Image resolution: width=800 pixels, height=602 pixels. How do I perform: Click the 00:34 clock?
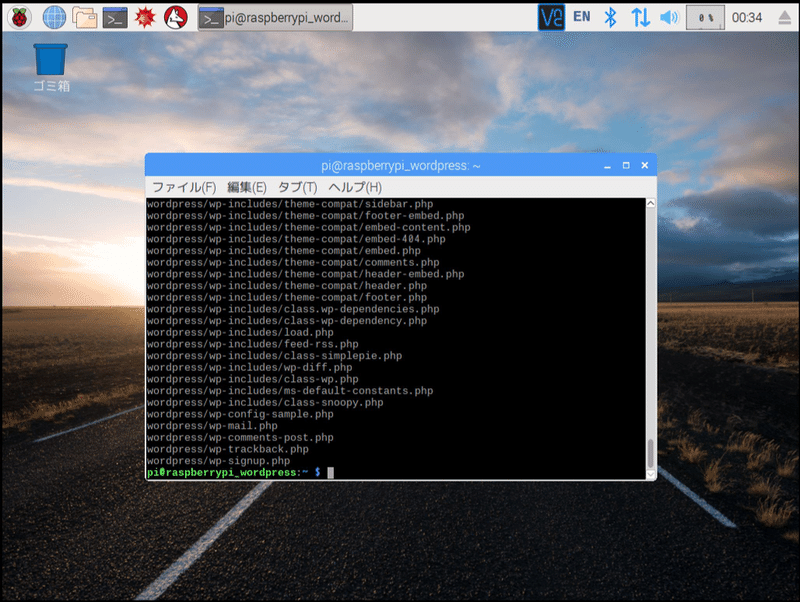(747, 17)
